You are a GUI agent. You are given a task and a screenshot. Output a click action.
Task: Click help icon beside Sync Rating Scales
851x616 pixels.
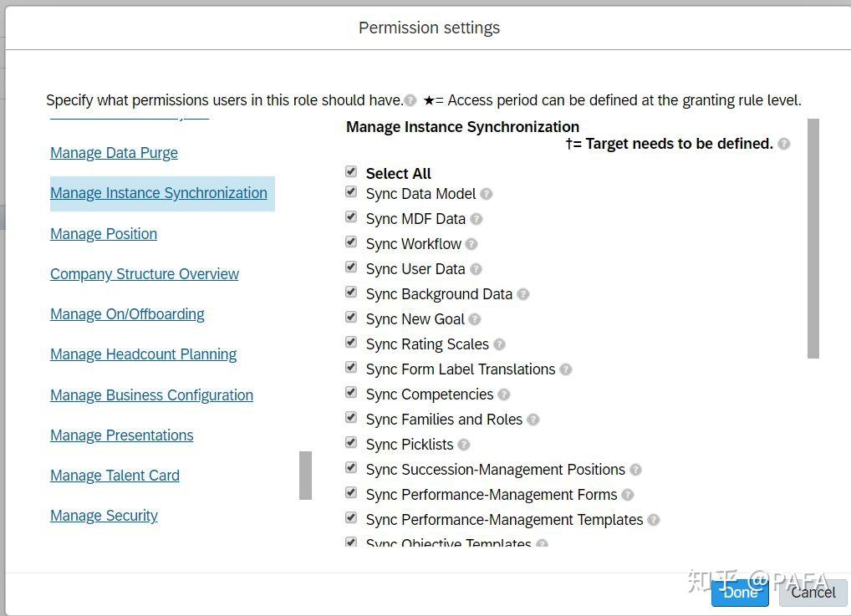[x=498, y=344]
